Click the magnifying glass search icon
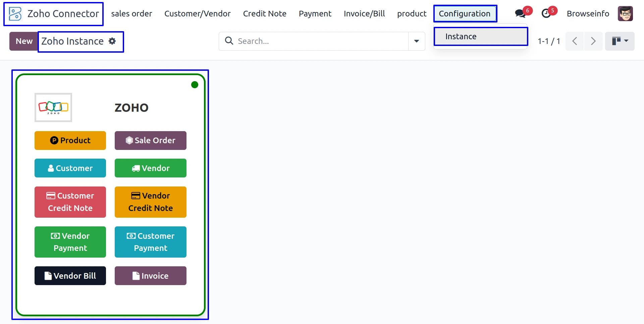Viewport: 644px width, 324px height. point(229,41)
